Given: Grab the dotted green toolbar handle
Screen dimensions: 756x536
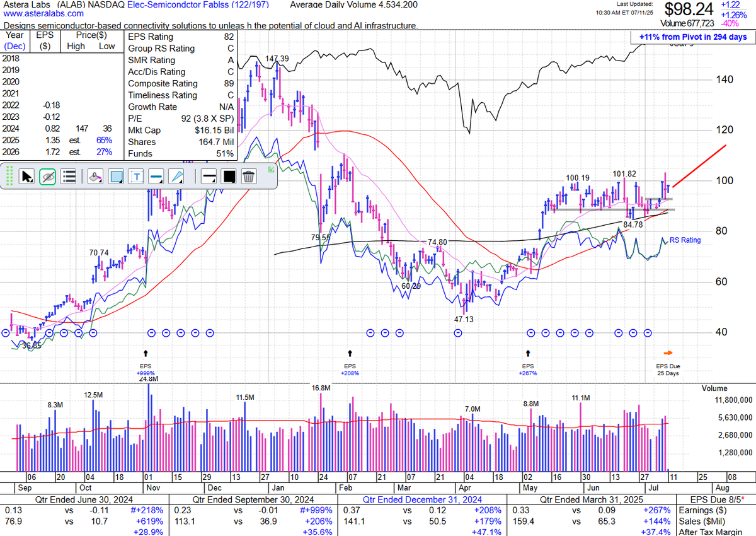Looking at the screenshot, I should click(9, 177).
